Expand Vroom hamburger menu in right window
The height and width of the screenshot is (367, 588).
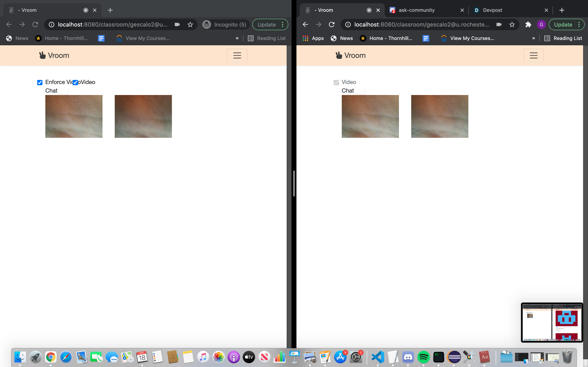533,55
